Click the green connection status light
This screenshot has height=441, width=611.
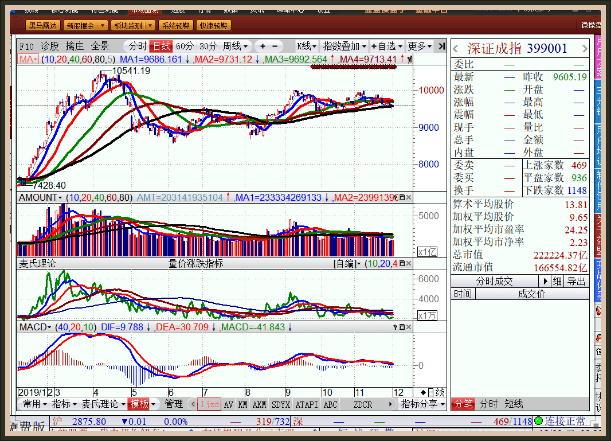[x=539, y=421]
